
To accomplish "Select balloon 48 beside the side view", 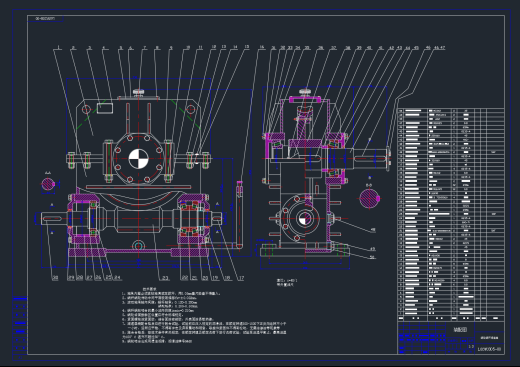I will (373, 230).
